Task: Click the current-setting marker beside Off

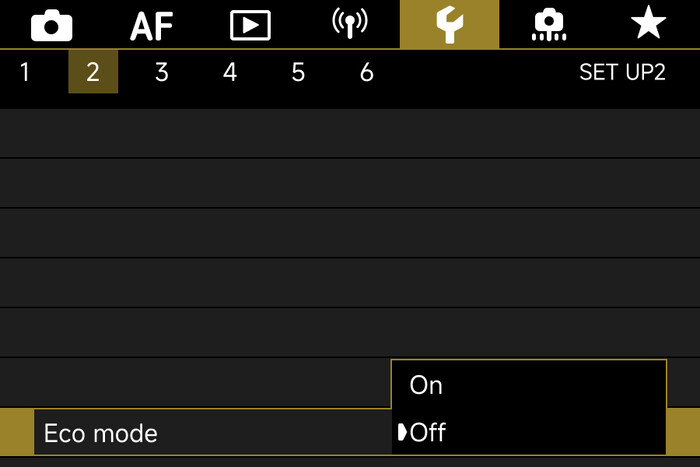Action: [x=402, y=433]
